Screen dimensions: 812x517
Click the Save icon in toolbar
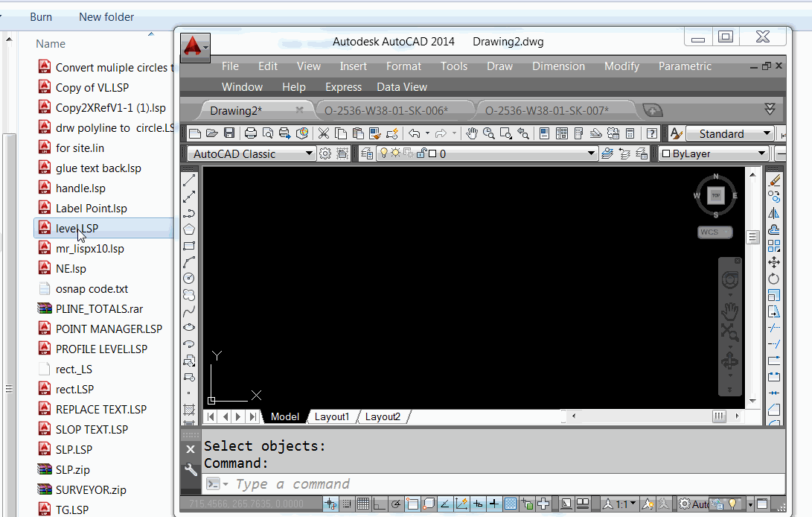229,133
